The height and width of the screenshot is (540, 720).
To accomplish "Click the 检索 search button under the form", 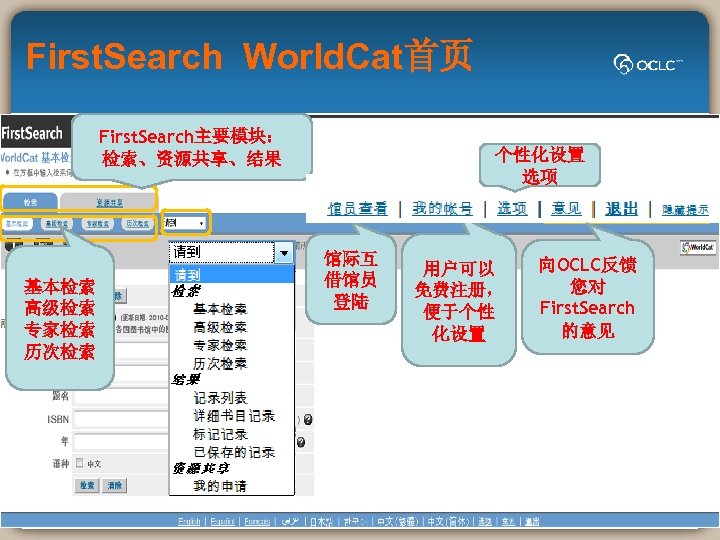I will tap(87, 485).
